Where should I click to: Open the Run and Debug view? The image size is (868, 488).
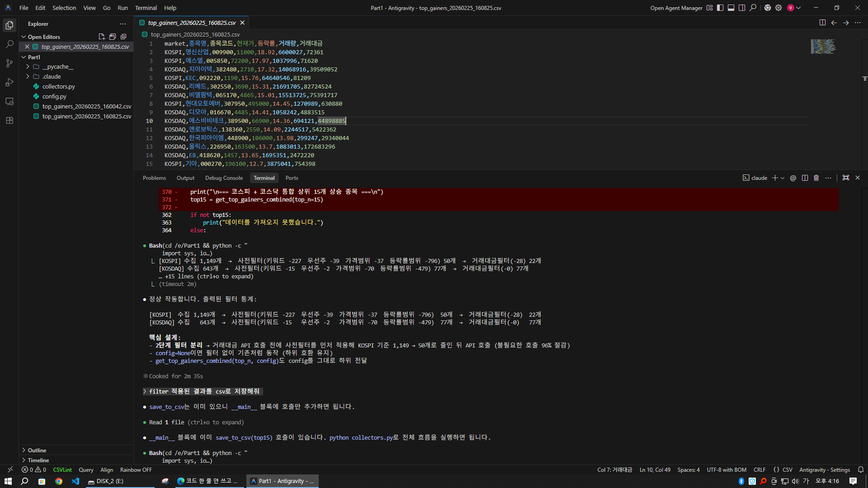click(9, 82)
